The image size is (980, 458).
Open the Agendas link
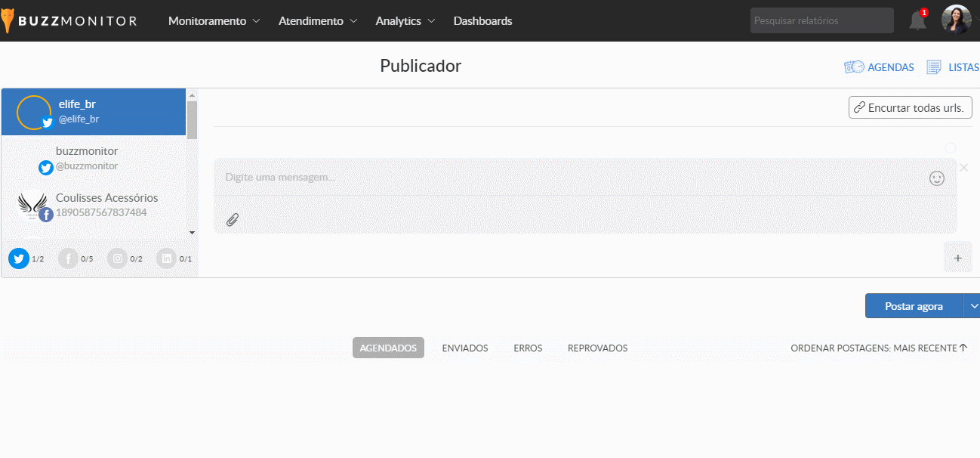(880, 67)
